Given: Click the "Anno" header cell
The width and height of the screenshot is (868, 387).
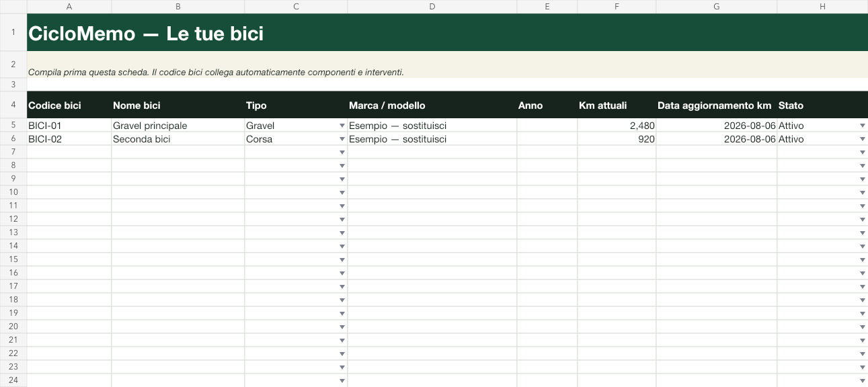Looking at the screenshot, I should (547, 105).
